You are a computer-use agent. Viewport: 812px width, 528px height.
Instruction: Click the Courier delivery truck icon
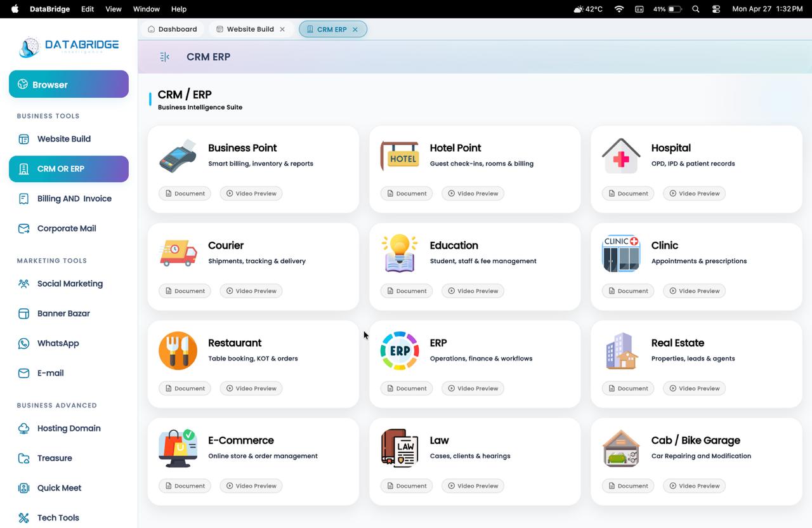(x=178, y=253)
